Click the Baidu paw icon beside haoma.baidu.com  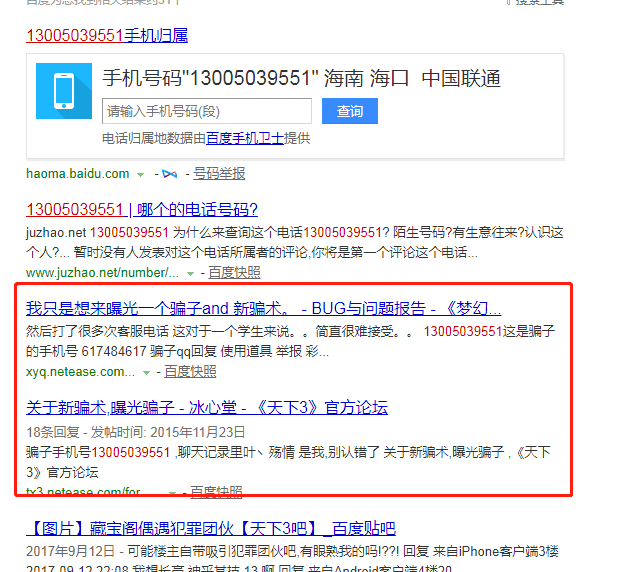coord(169,174)
